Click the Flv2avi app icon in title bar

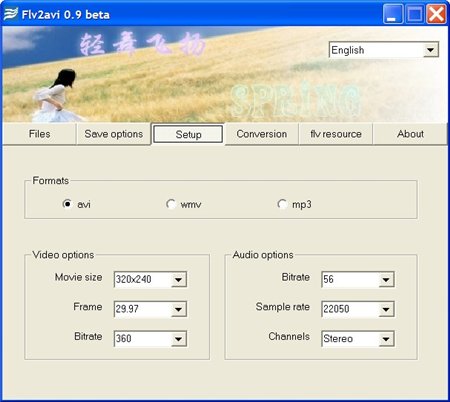pyautogui.click(x=11, y=14)
